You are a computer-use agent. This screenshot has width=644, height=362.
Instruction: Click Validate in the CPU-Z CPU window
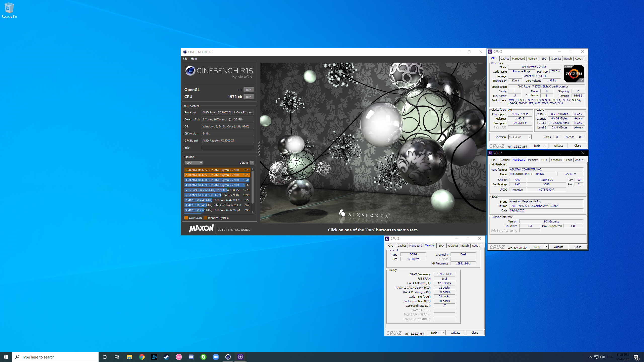point(558,146)
